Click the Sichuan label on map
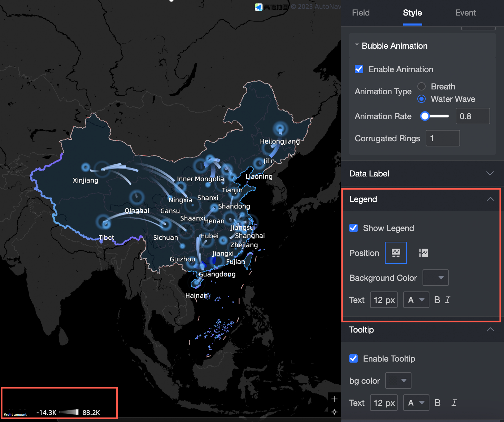 166,238
